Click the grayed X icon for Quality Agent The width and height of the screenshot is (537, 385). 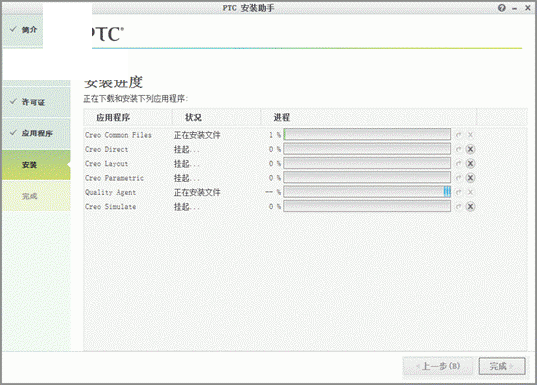point(470,192)
